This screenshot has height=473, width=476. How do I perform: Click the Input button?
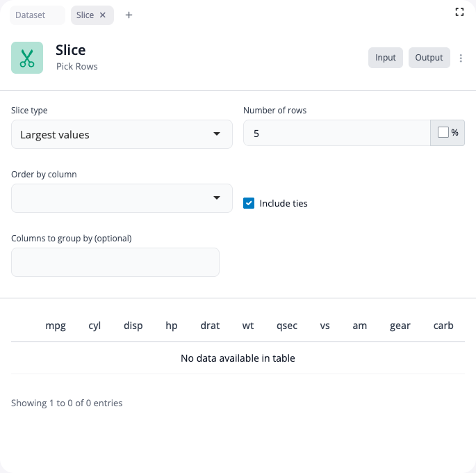point(385,58)
